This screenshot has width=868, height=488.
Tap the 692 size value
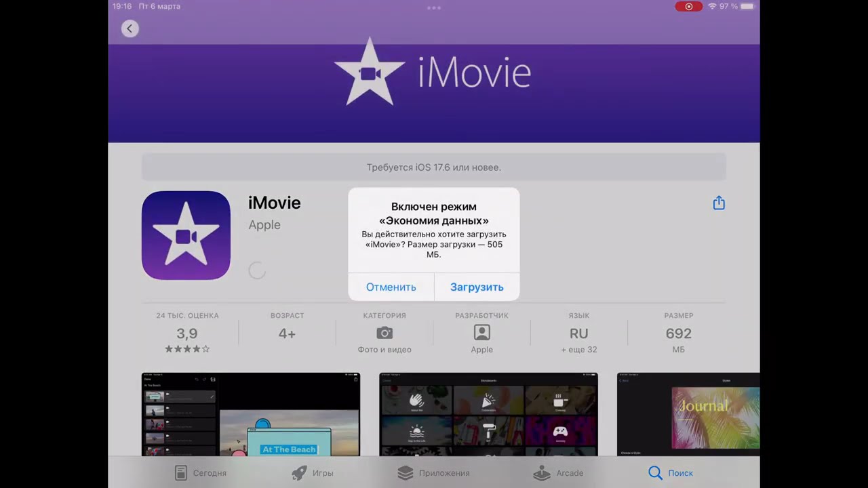coord(679,333)
